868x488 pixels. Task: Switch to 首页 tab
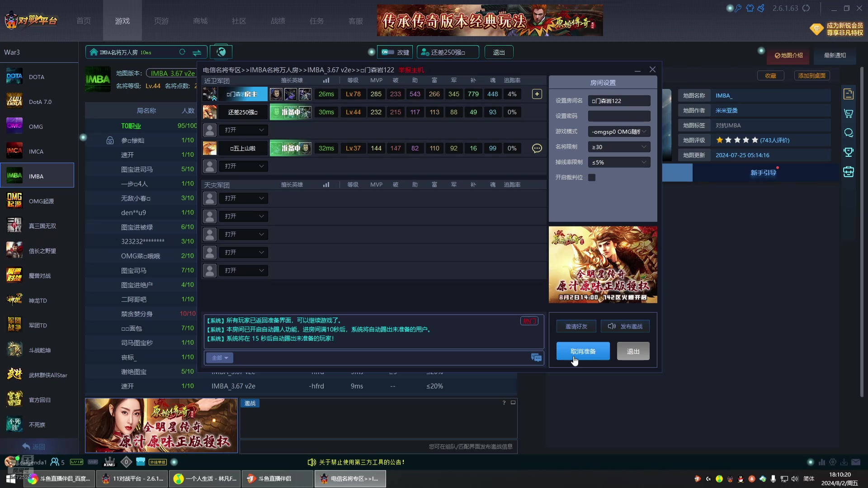pyautogui.click(x=84, y=21)
